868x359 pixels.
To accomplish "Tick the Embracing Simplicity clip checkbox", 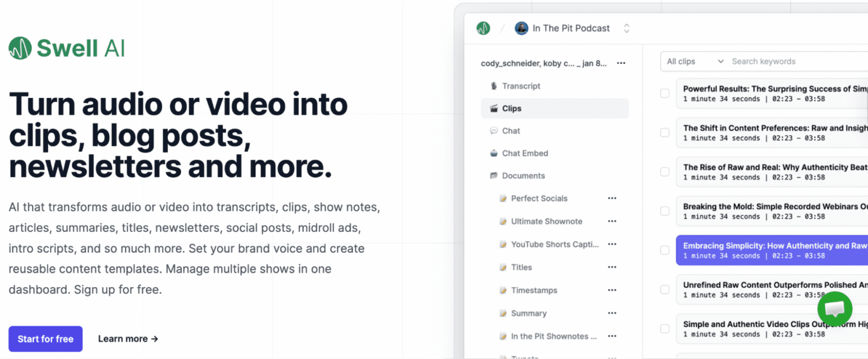I will pos(665,250).
